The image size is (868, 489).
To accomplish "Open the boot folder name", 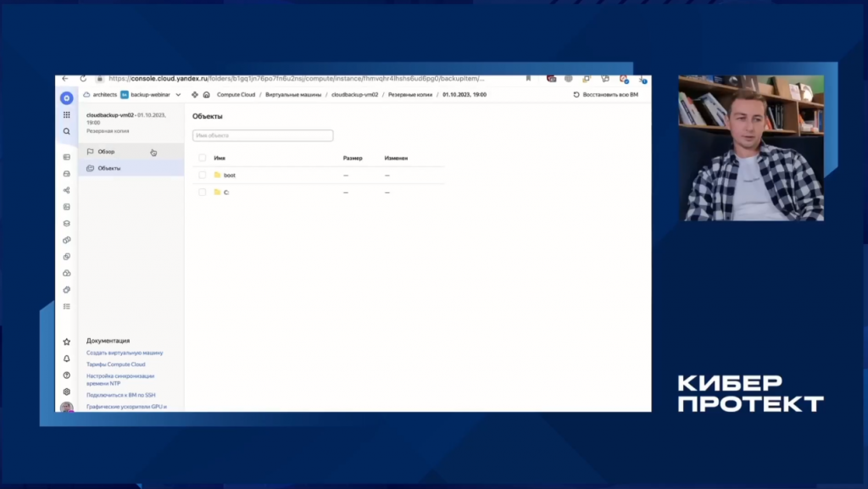I will pyautogui.click(x=230, y=175).
